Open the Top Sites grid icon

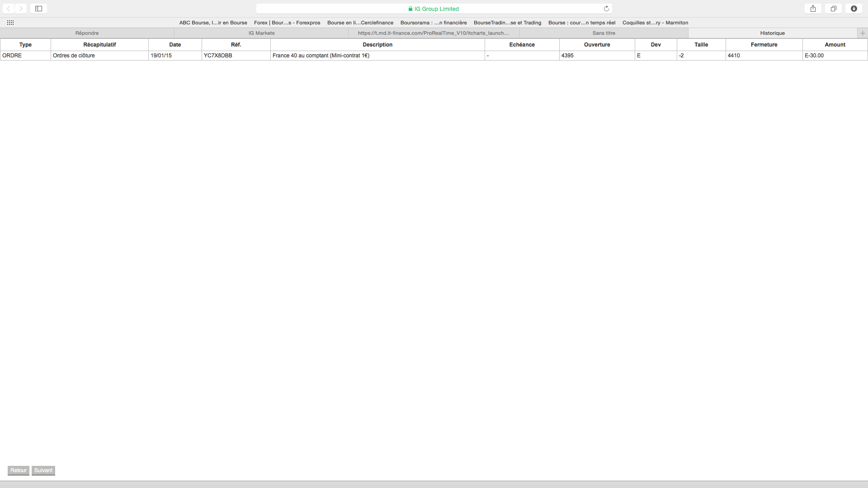[10, 23]
